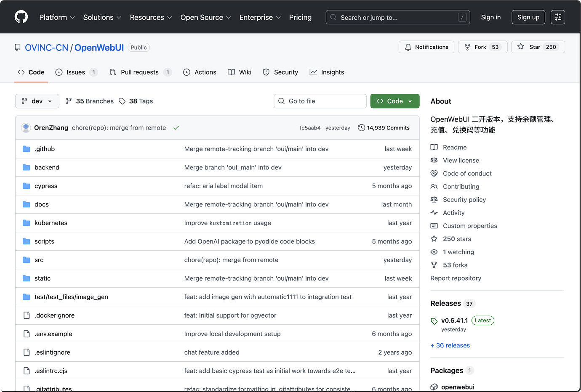This screenshot has height=392, width=581.
Task: Click the .dockerignore file icon
Action: pos(27,315)
